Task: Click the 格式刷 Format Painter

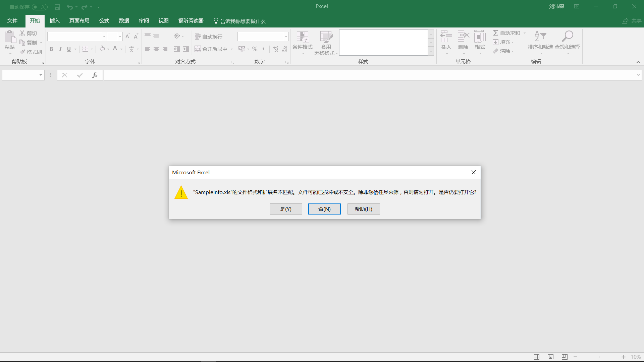Action: point(31,52)
